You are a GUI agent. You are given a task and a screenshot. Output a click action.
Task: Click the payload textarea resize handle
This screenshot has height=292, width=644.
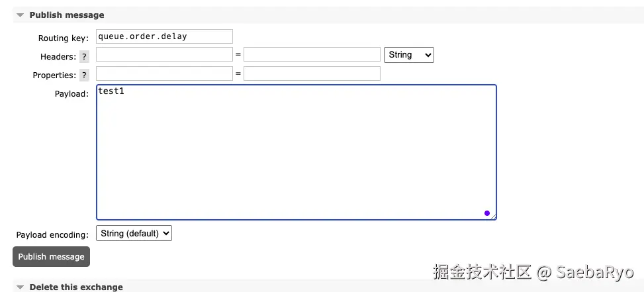(493, 217)
